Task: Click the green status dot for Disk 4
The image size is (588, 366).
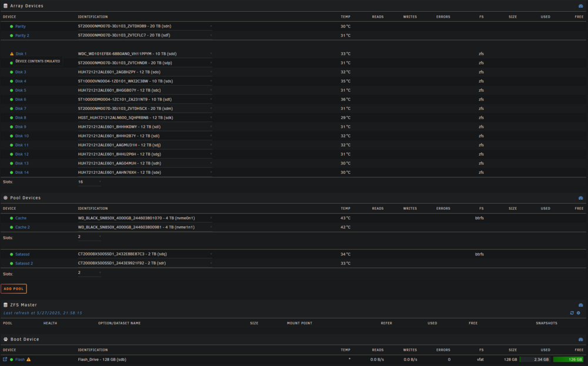Action: click(x=12, y=81)
